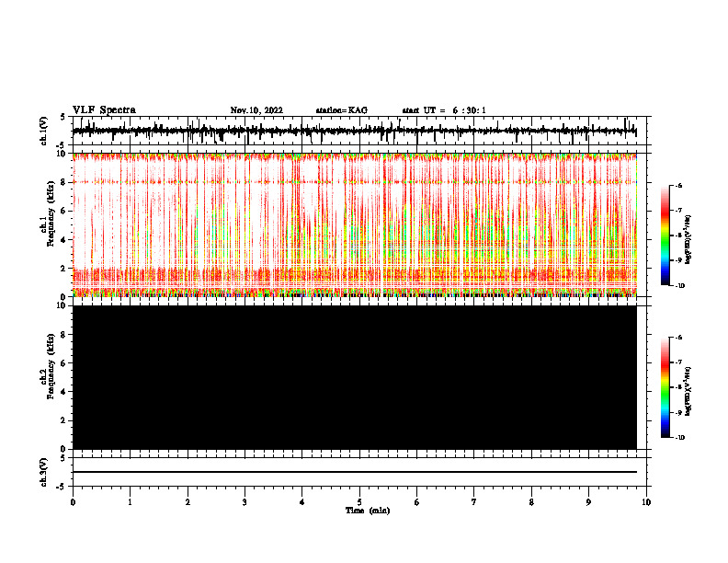The width and height of the screenshot is (728, 563).
Task: Click the "station=KAG" label
Action: (x=341, y=110)
